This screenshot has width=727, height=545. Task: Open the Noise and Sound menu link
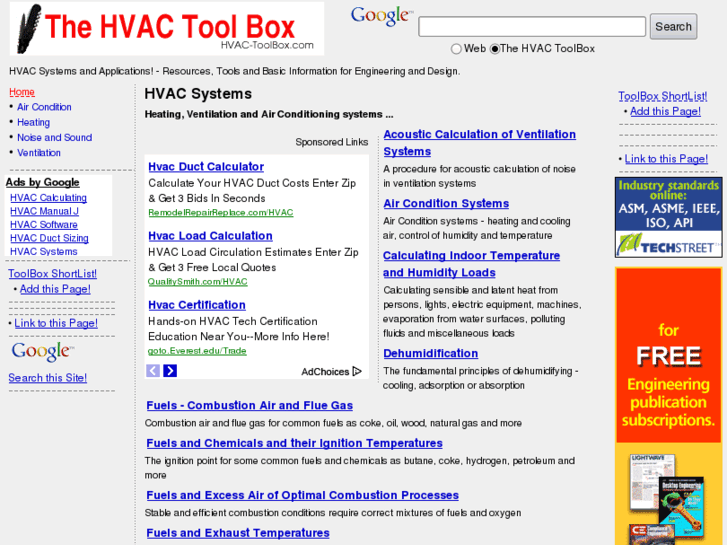[x=54, y=138]
